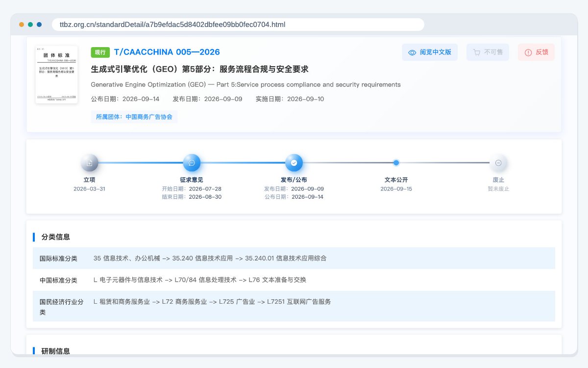This screenshot has height=368, width=588.
Task: Click the 国际标准分类 row label
Action: pos(59,258)
